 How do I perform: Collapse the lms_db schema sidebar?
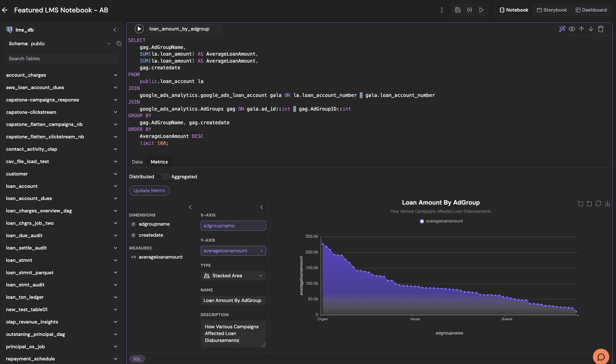(115, 29)
